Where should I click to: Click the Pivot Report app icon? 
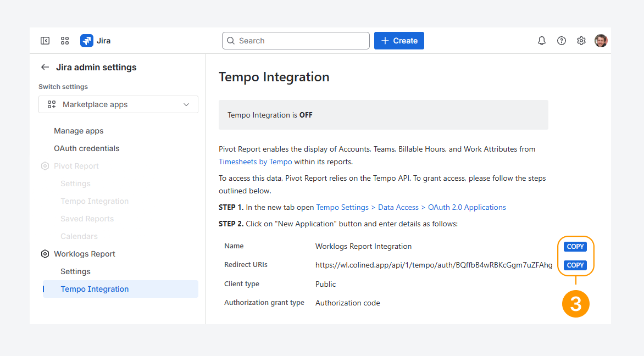click(x=45, y=166)
